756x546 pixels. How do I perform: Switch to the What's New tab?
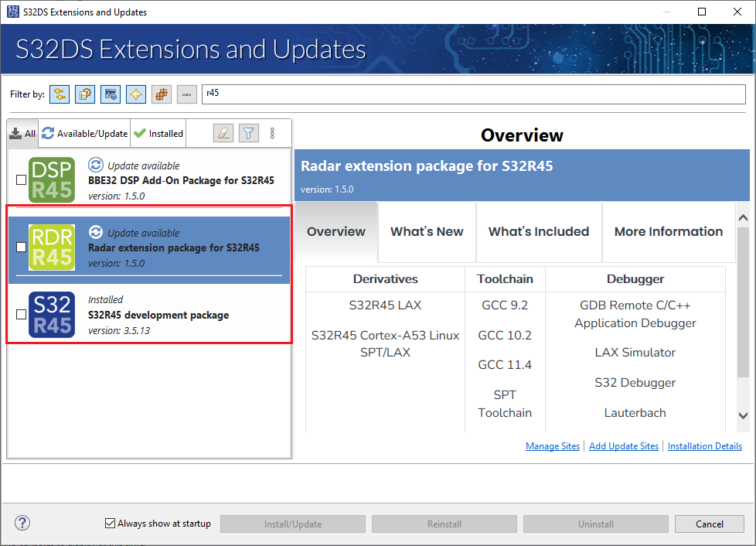point(426,231)
